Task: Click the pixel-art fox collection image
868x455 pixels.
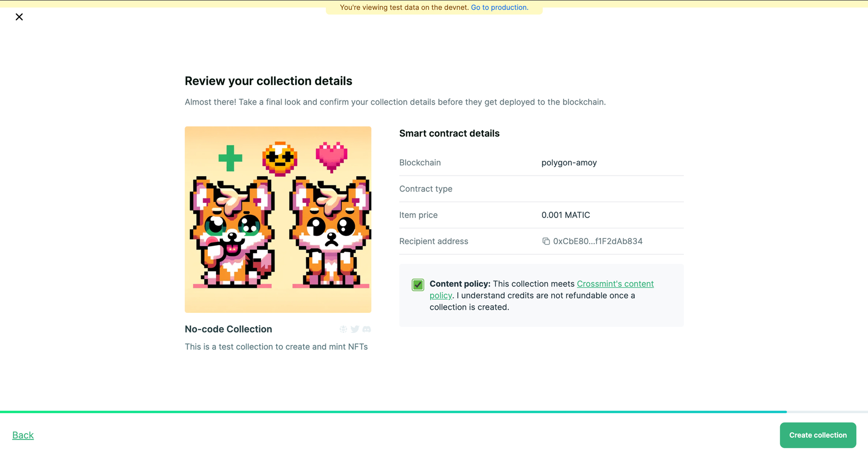Action: pos(278,219)
